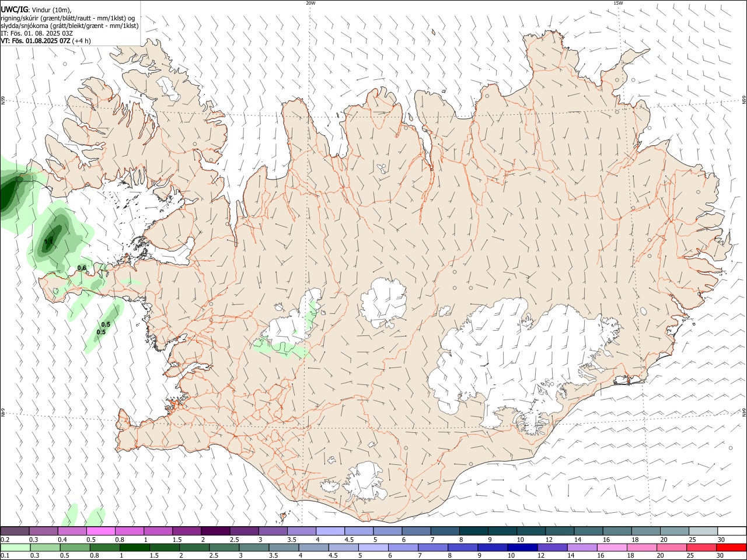Click the '0.4' label under upper legend bar

pos(62,540)
